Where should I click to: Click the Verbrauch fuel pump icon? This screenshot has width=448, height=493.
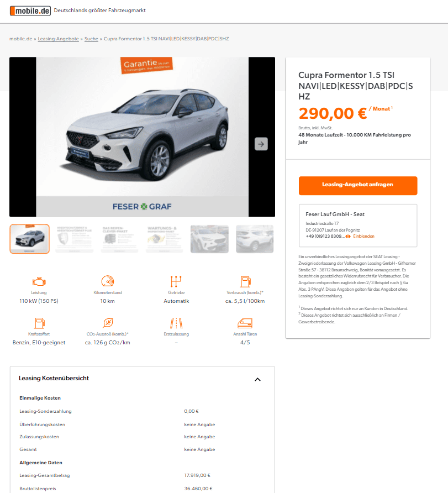(x=245, y=281)
